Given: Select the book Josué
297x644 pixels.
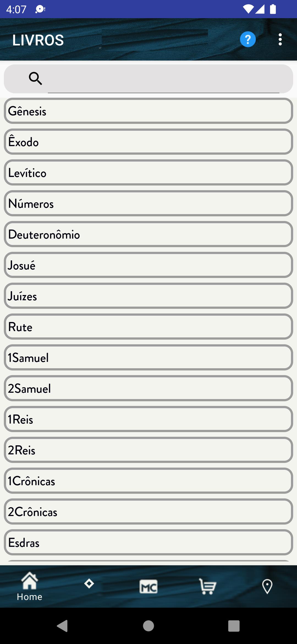Looking at the screenshot, I should (148, 265).
